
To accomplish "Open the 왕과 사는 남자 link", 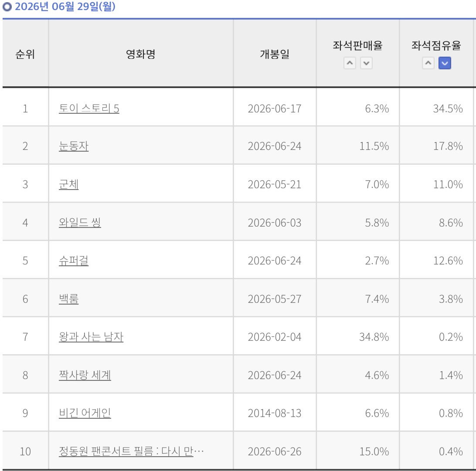I will coord(91,337).
